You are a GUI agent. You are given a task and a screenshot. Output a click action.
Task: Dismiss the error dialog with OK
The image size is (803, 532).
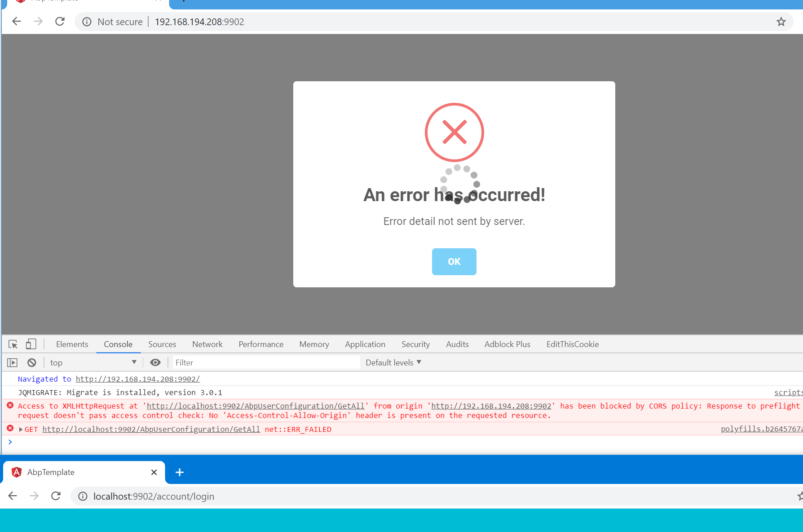(454, 262)
